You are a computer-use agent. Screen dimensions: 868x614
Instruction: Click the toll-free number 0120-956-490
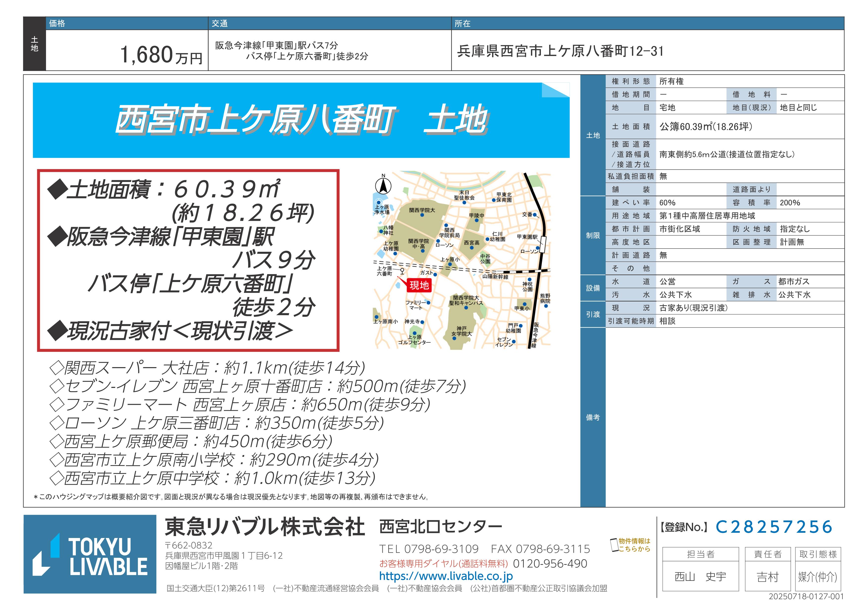(x=550, y=564)
